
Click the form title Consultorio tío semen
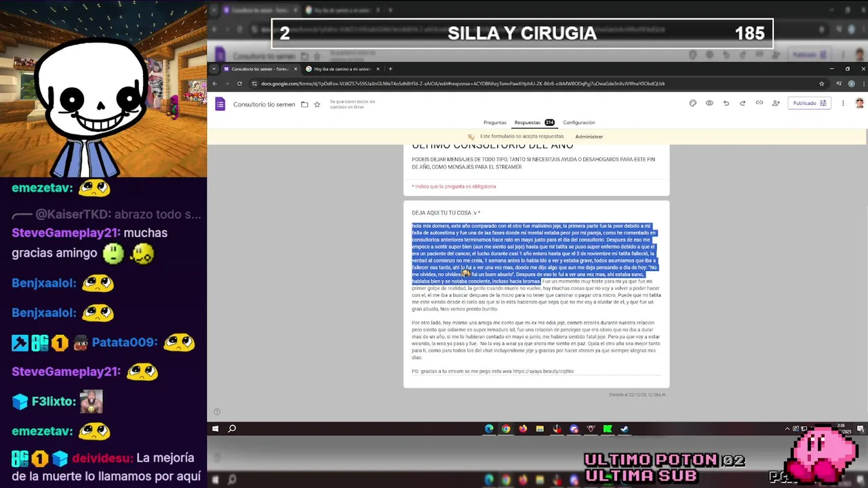pyautogui.click(x=264, y=104)
